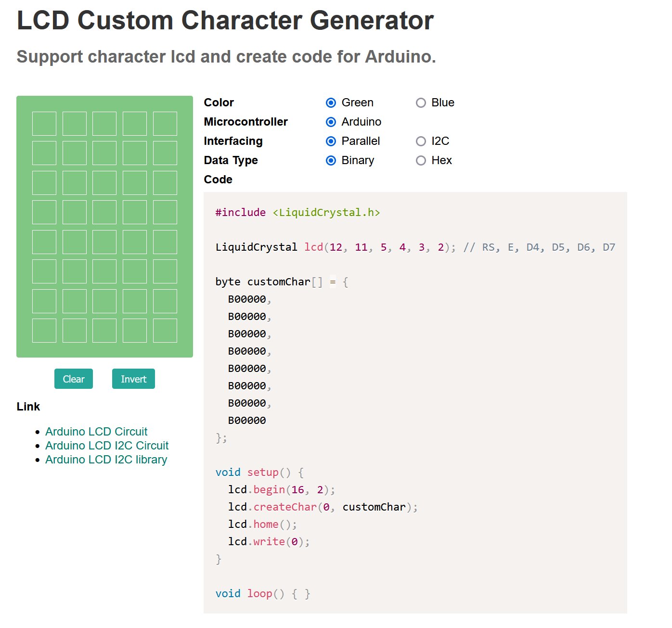Toggle pixel in row 5, column 5

point(165,242)
